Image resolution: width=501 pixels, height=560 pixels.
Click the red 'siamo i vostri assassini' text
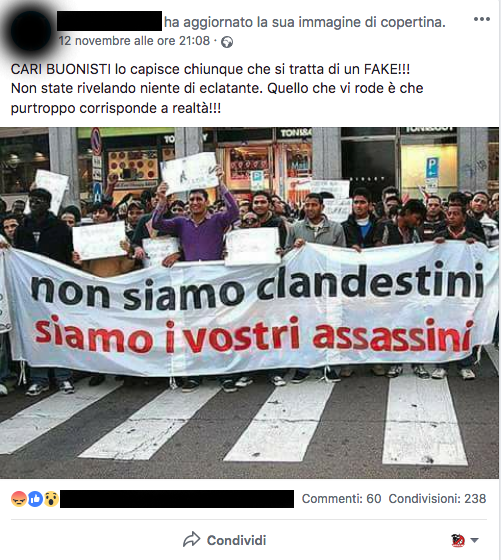254,334
